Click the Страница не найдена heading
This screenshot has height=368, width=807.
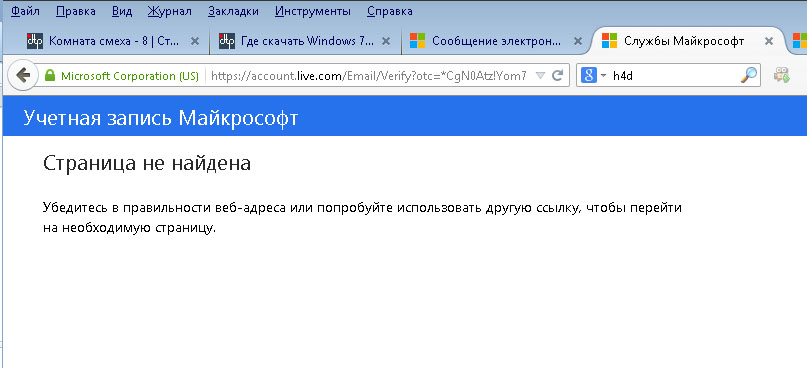[147, 164]
